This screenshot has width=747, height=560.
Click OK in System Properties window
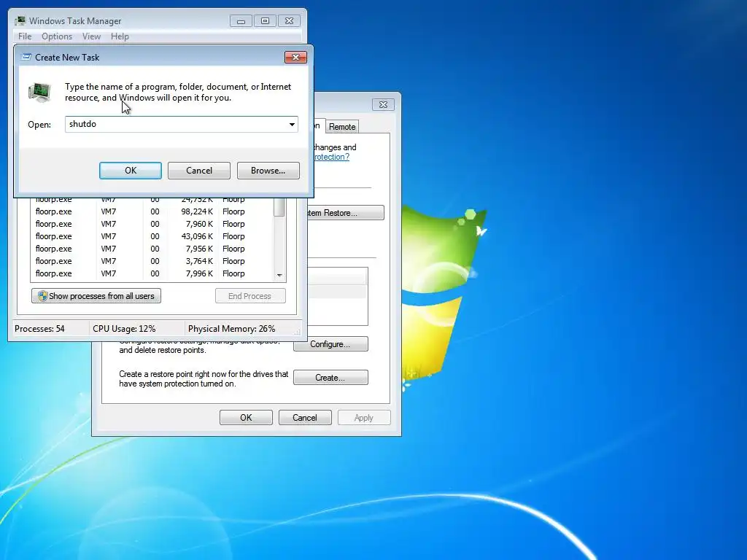[x=246, y=418]
